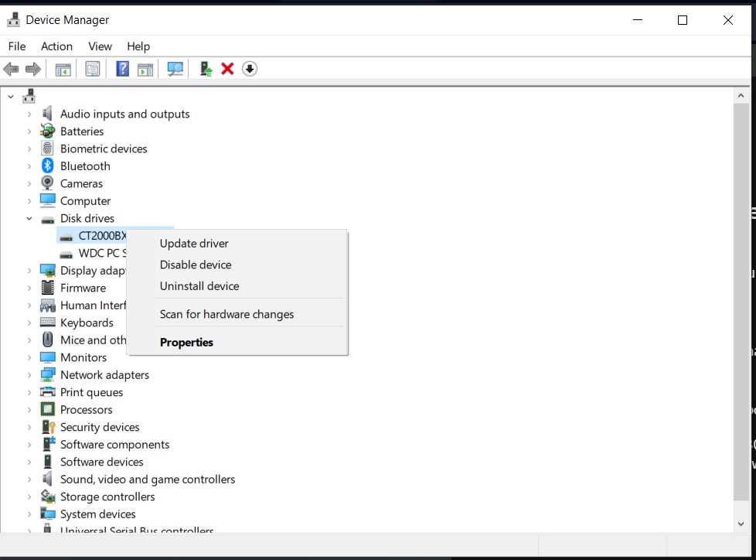
Task: Click the vertical scrollbar up arrow
Action: pyautogui.click(x=741, y=96)
